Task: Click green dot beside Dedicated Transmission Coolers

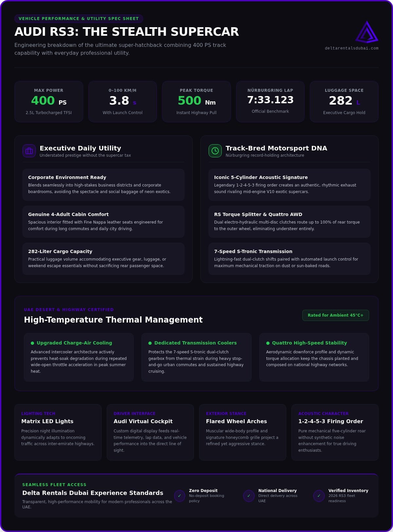Action: [150, 343]
